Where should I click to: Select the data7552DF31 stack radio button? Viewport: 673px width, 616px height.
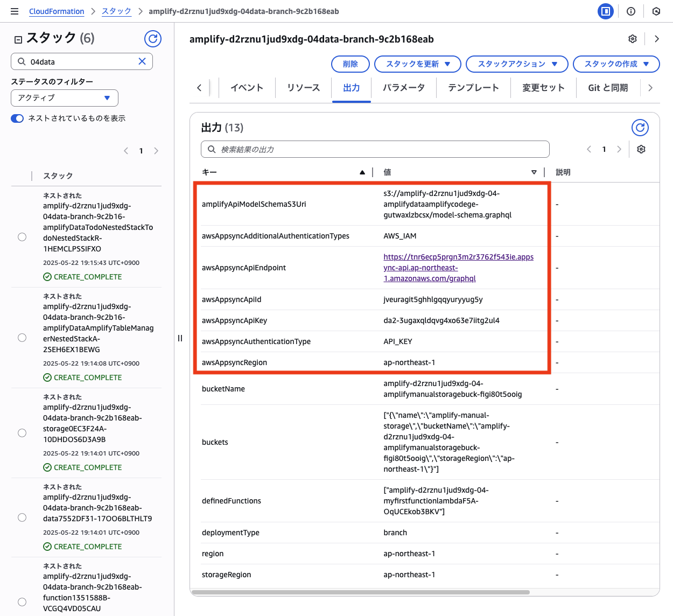pos(22,517)
